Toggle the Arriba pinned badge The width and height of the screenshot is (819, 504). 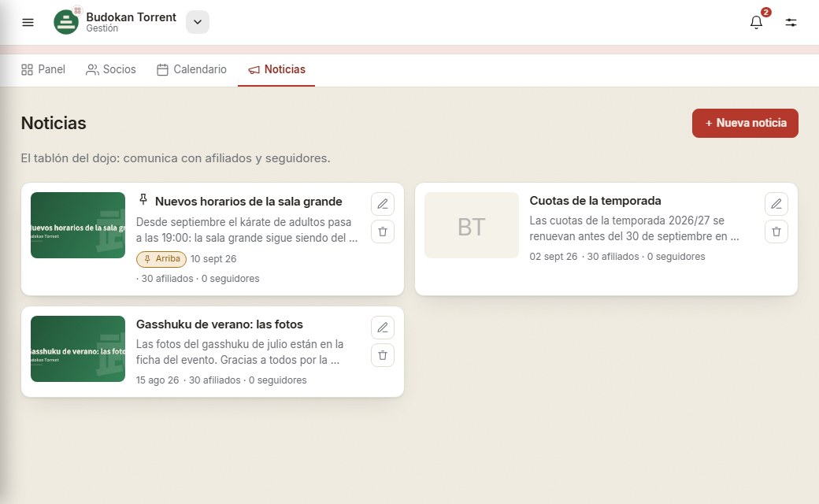[161, 259]
